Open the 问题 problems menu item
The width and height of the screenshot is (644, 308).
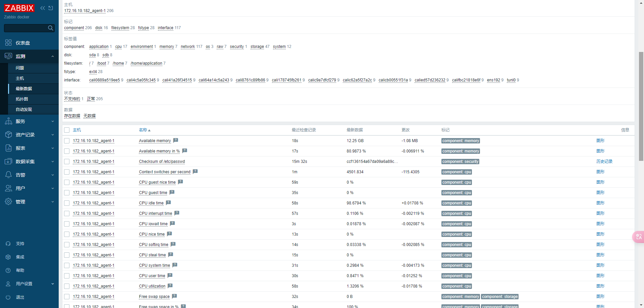click(x=20, y=68)
